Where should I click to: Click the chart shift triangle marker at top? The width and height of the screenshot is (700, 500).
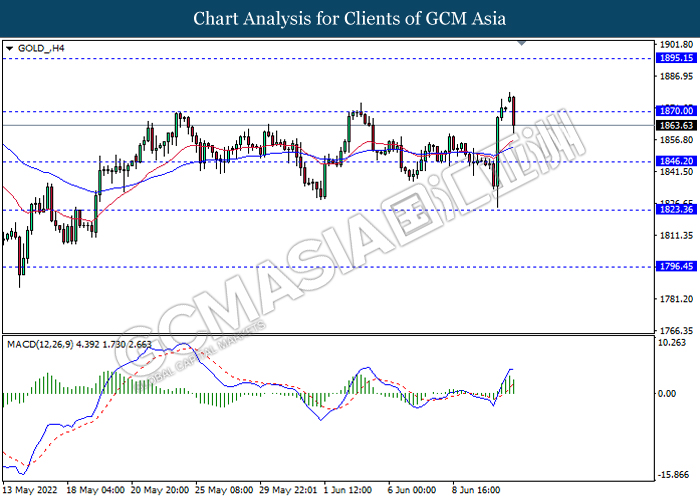[x=520, y=43]
